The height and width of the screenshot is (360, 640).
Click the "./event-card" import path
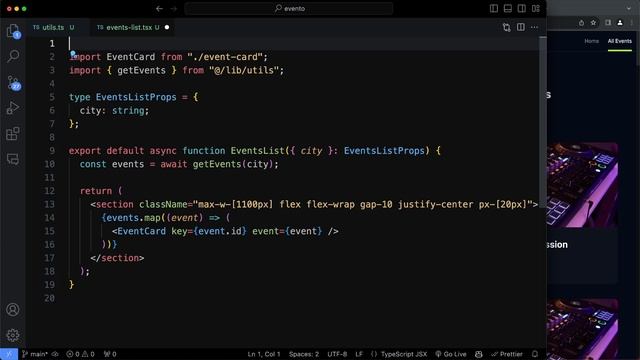224,57
